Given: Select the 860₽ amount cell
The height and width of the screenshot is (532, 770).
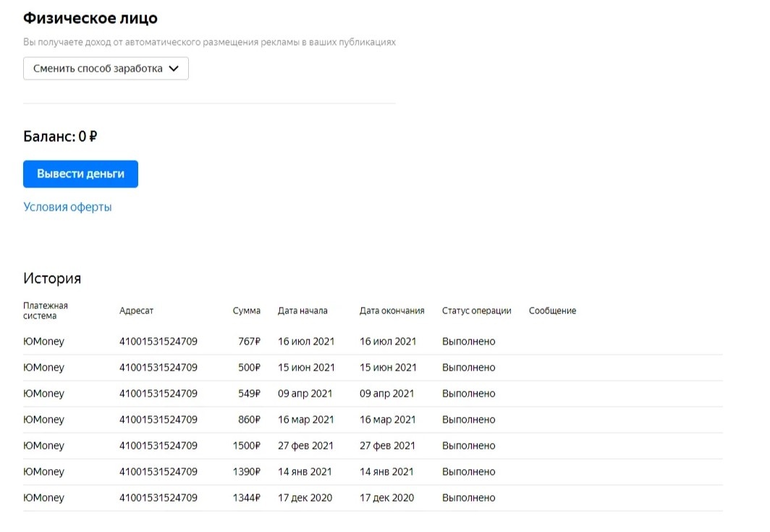Looking at the screenshot, I should point(250,420).
